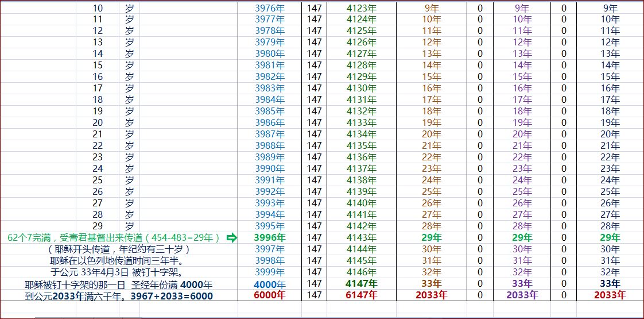Click the age cell showing 13
Screen dimensions: 644x319
[x=98, y=43]
